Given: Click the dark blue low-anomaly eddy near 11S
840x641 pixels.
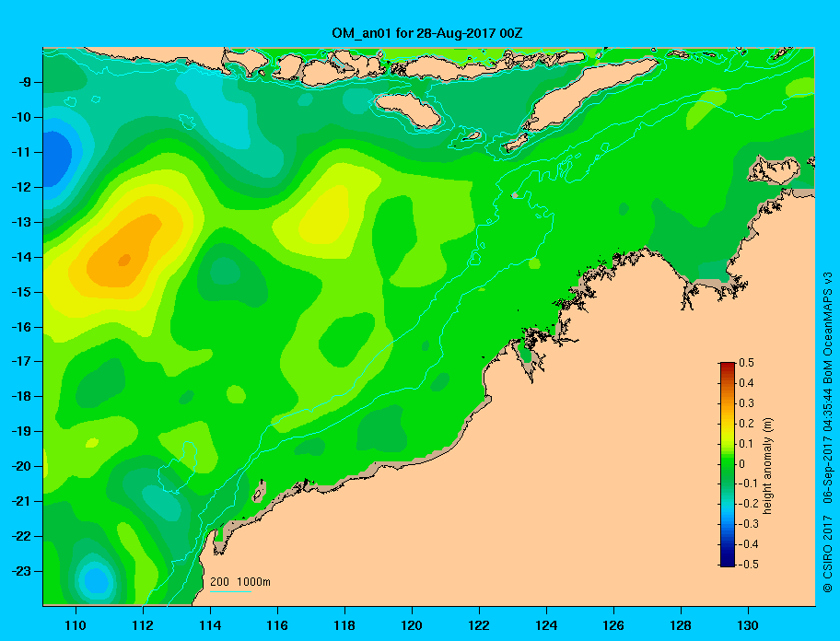Looking at the screenshot, I should pos(56,158).
